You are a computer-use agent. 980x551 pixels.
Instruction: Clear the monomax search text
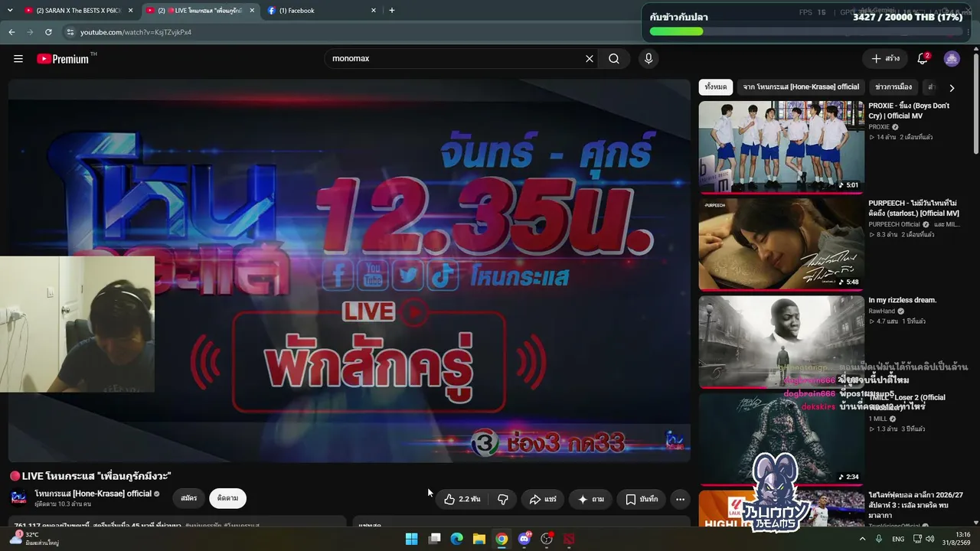590,59
